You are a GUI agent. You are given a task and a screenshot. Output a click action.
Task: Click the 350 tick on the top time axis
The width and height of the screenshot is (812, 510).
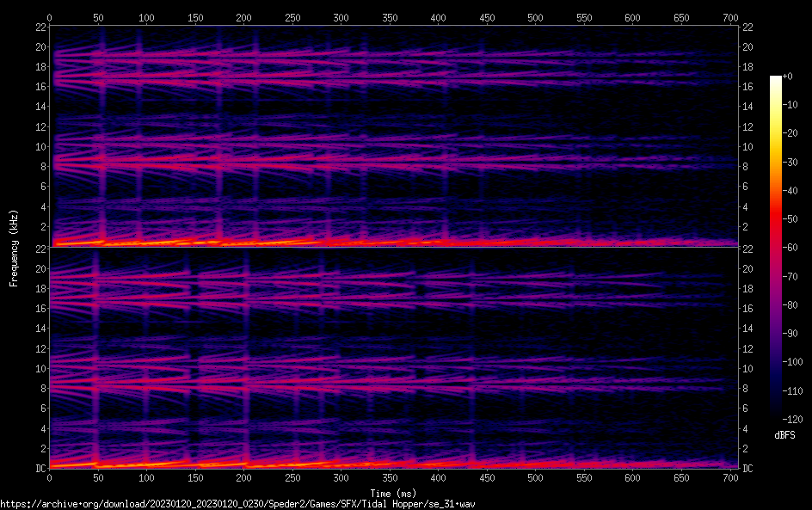point(390,17)
